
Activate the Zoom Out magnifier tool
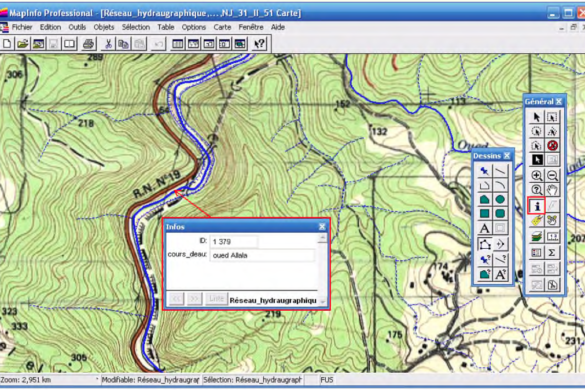click(552, 175)
